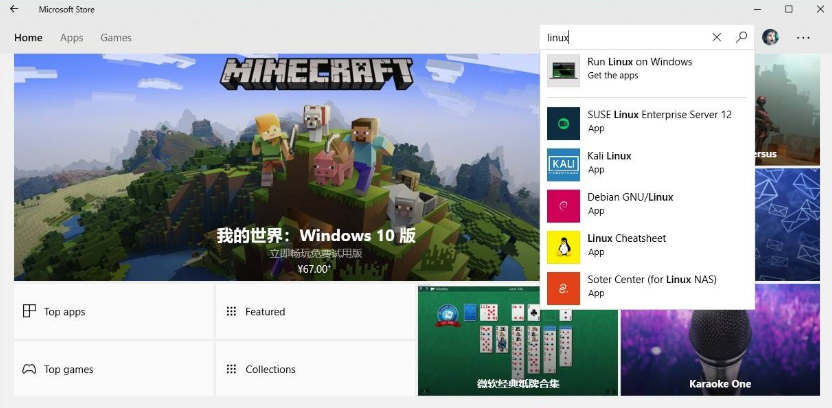Image resolution: width=832 pixels, height=408 pixels.
Task: Click the Minecraft logo on the banner
Action: [316, 73]
